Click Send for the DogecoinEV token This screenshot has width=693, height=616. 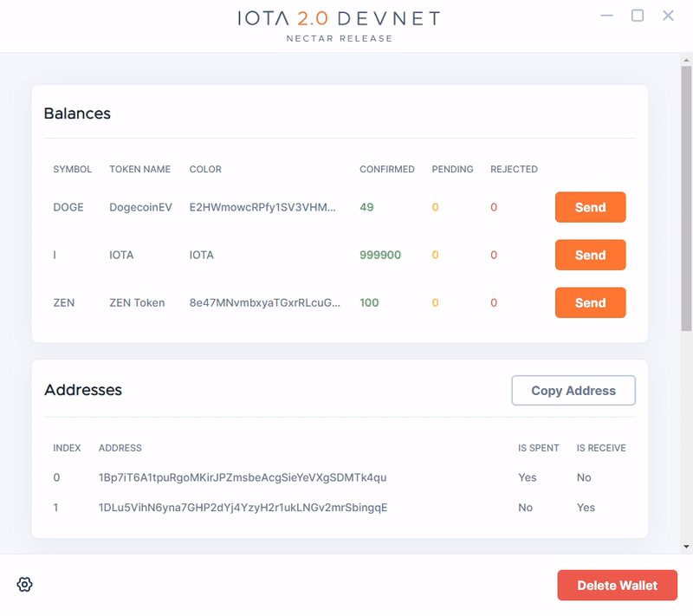[x=590, y=208]
